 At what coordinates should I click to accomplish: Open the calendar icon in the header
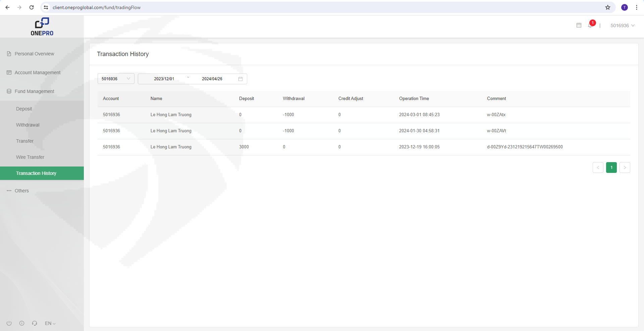(x=579, y=25)
